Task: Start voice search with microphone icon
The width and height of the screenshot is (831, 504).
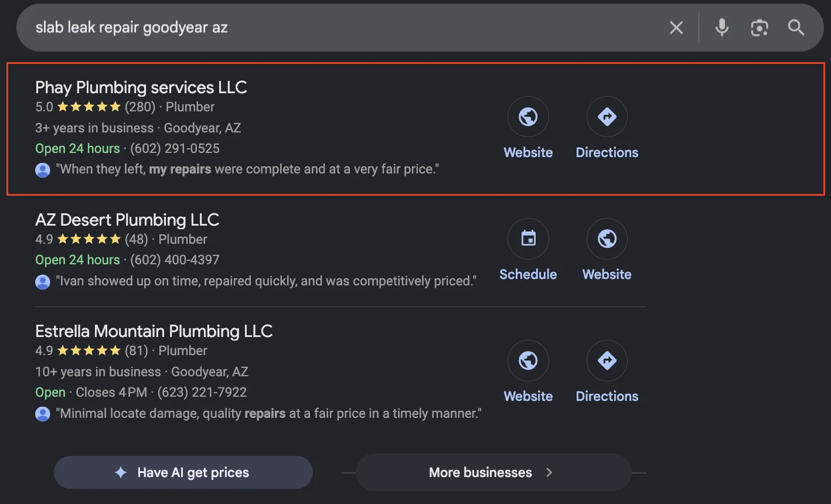Action: tap(722, 28)
